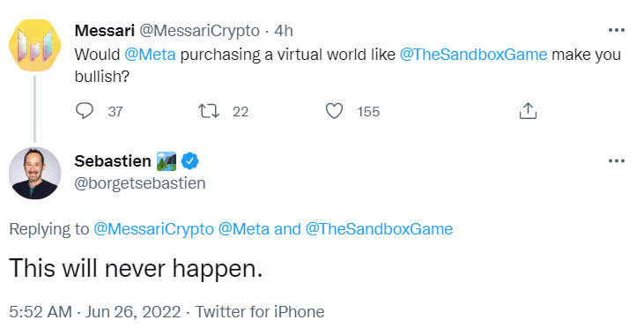This screenshot has width=644, height=335.
Task: Click the landscape emoji beside Sebastien
Action: click(167, 161)
